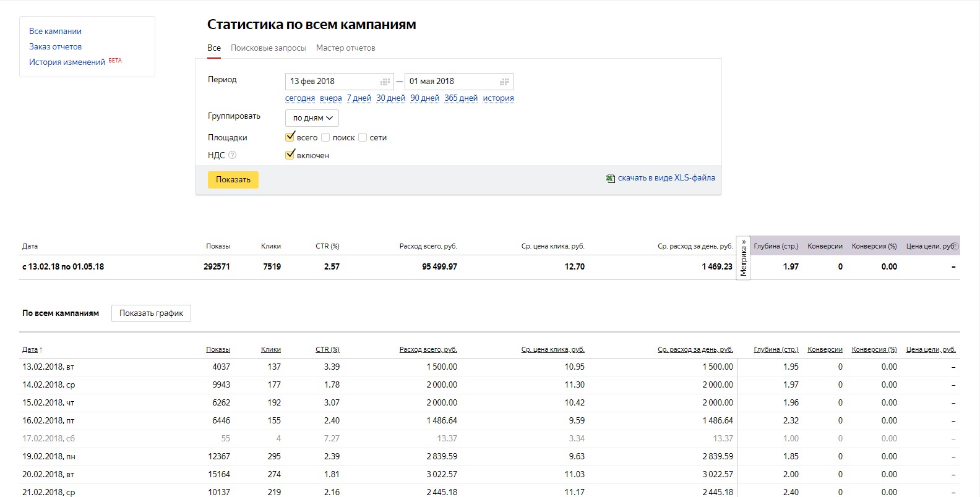Open 'История изменений' sidebar link
980x497 pixels.
pyautogui.click(x=67, y=62)
